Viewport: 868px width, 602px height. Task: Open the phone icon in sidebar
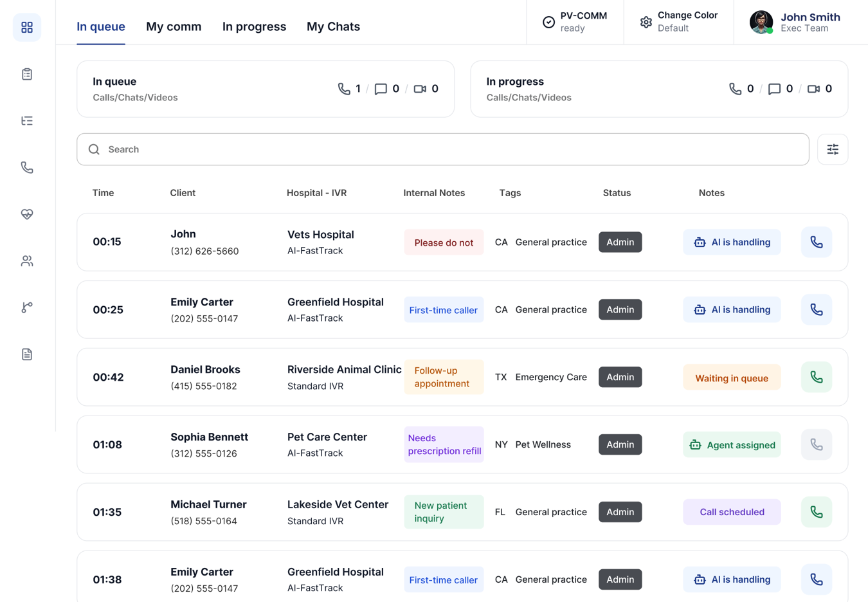27,167
